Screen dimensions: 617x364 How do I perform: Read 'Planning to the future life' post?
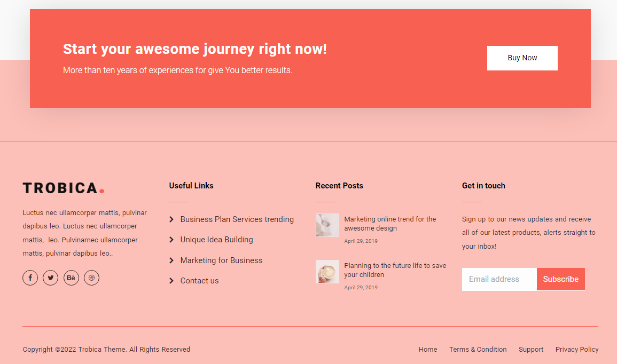coord(395,270)
